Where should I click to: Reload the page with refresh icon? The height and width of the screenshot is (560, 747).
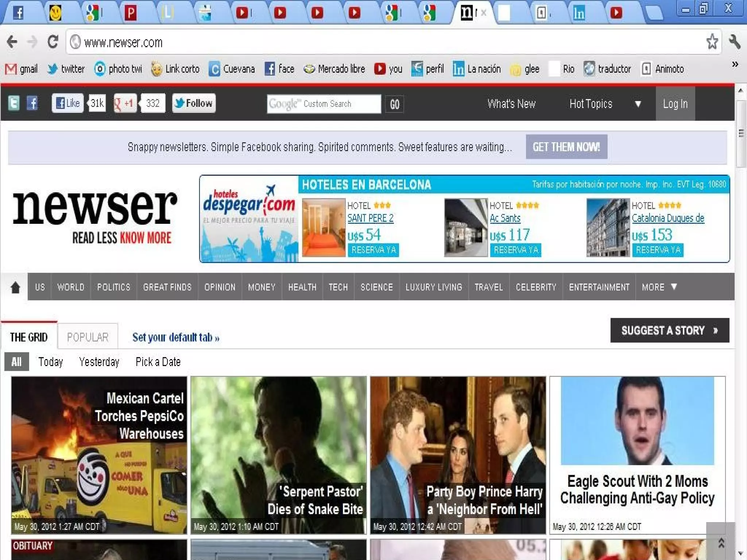tap(53, 42)
